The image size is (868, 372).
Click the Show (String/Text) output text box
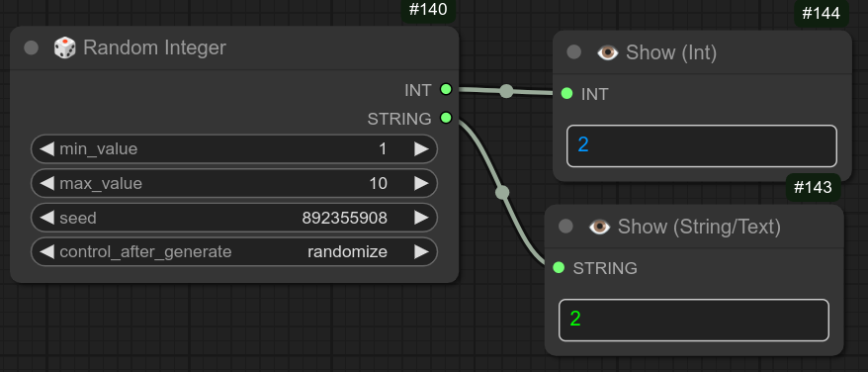point(694,320)
